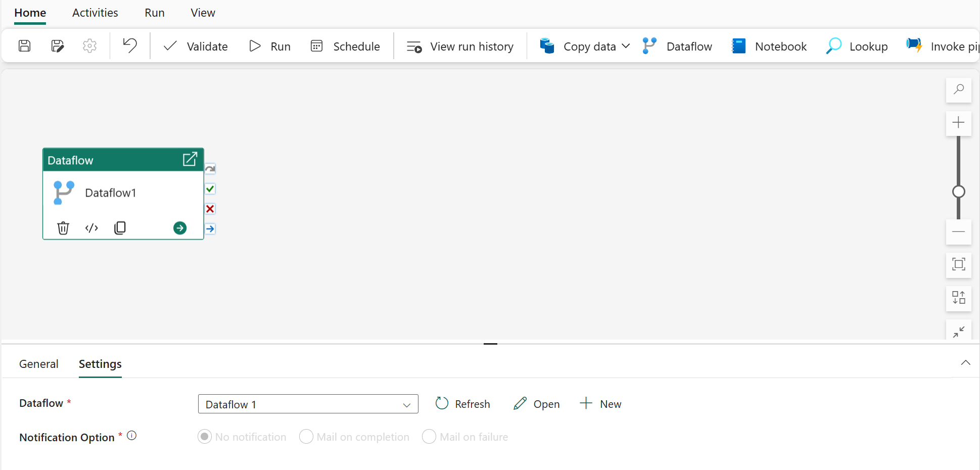View code of Dataflow1 activity

91,228
